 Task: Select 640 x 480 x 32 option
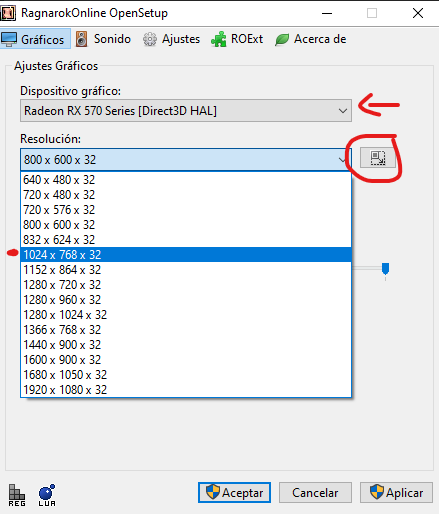pyautogui.click(x=186, y=180)
